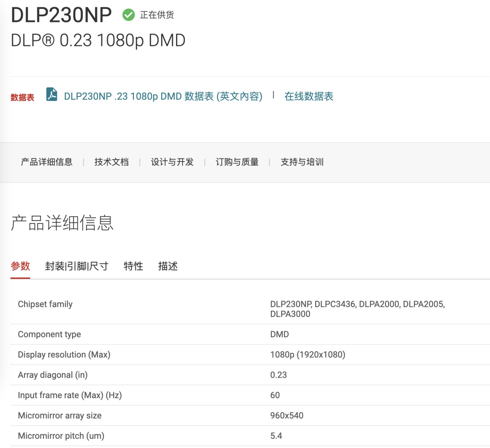Switch to the 特性 tab
This screenshot has width=490, height=448.
[x=133, y=266]
